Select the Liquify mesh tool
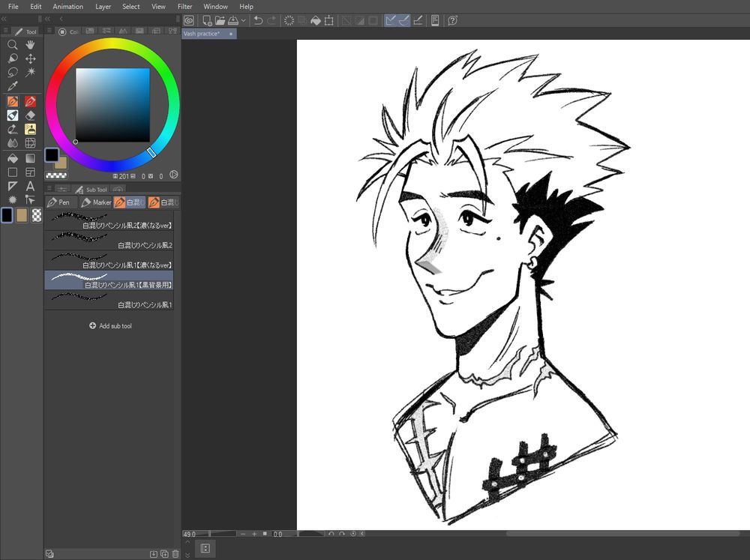Viewport: 750px width, 560px height. click(x=30, y=143)
